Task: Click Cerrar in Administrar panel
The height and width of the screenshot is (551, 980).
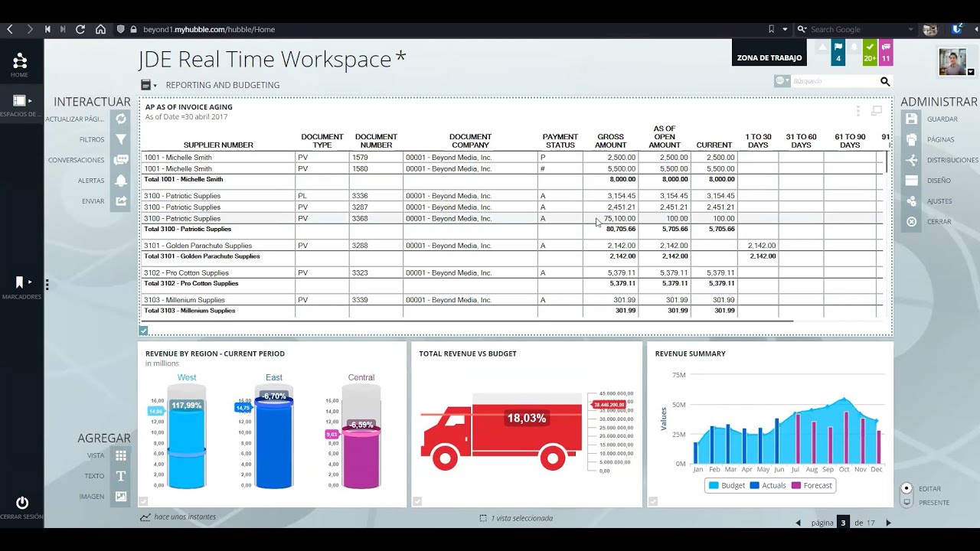Action: [911, 222]
